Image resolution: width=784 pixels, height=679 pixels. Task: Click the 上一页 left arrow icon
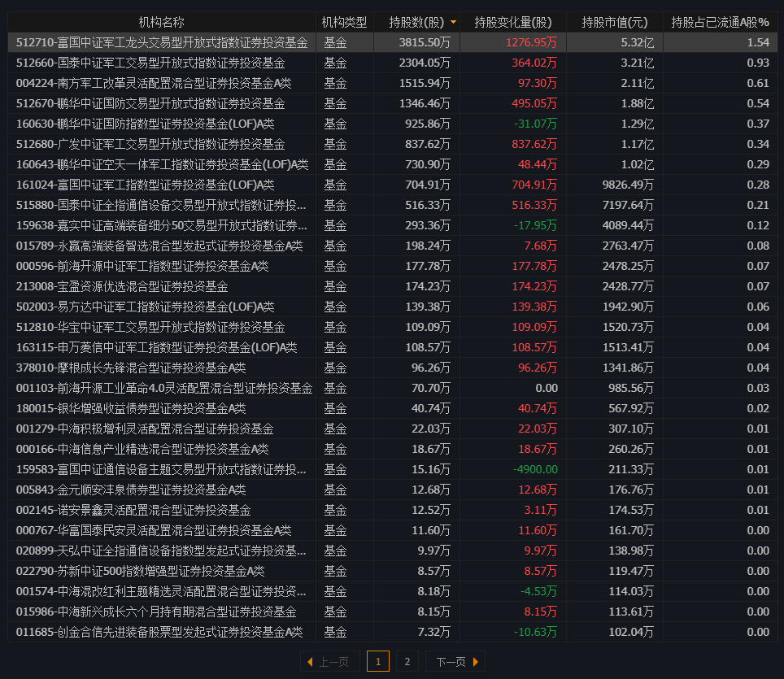pos(310,662)
